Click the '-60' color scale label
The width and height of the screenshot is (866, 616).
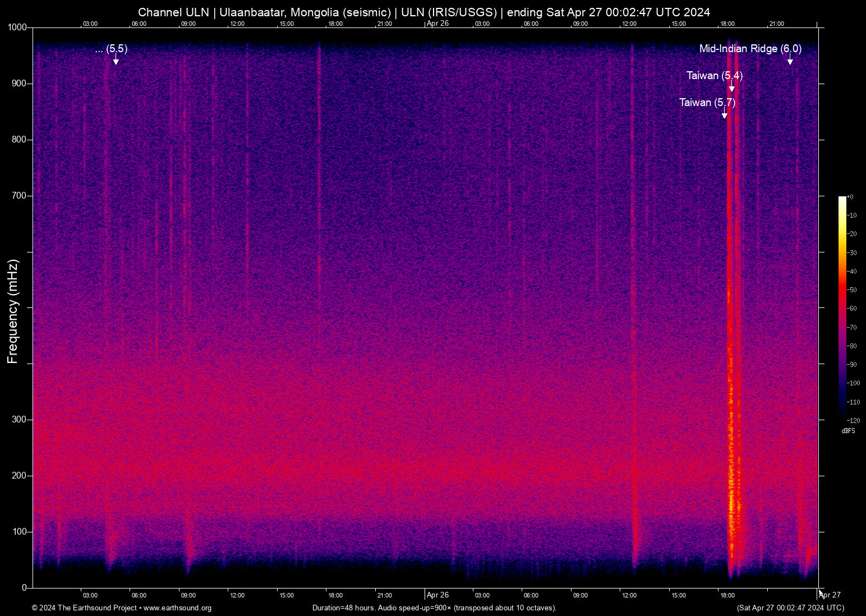[x=852, y=309]
